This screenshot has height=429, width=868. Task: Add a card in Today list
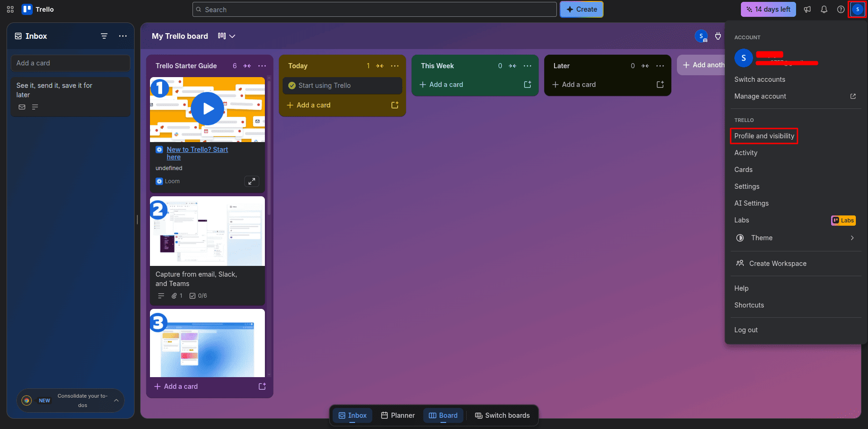(x=309, y=105)
